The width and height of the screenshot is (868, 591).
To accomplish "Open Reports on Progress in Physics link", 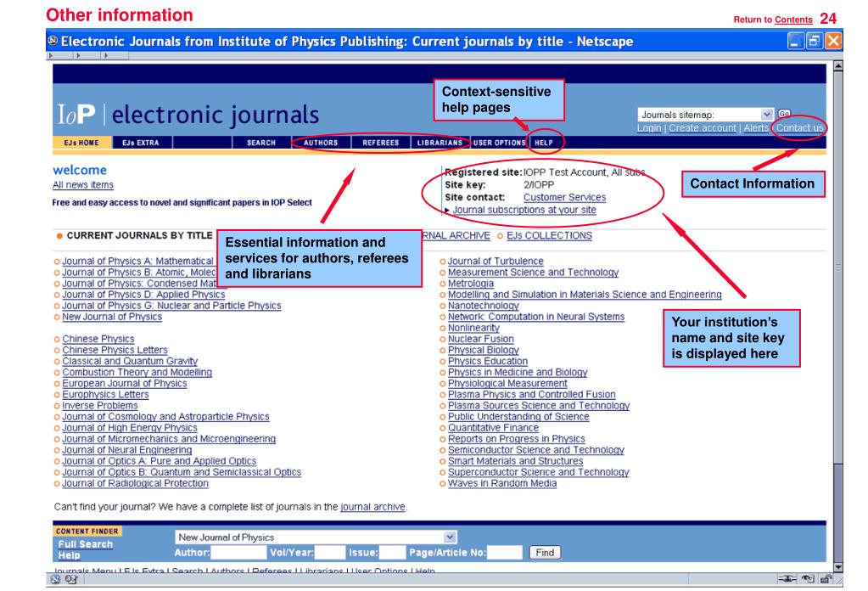I will (517, 438).
